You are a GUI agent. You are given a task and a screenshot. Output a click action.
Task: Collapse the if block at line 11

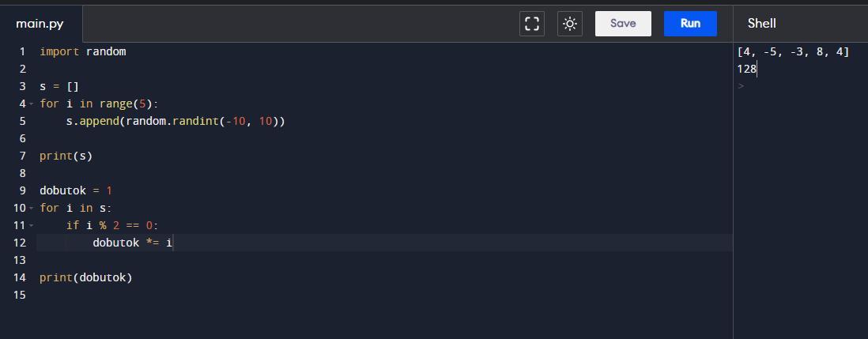31,226
